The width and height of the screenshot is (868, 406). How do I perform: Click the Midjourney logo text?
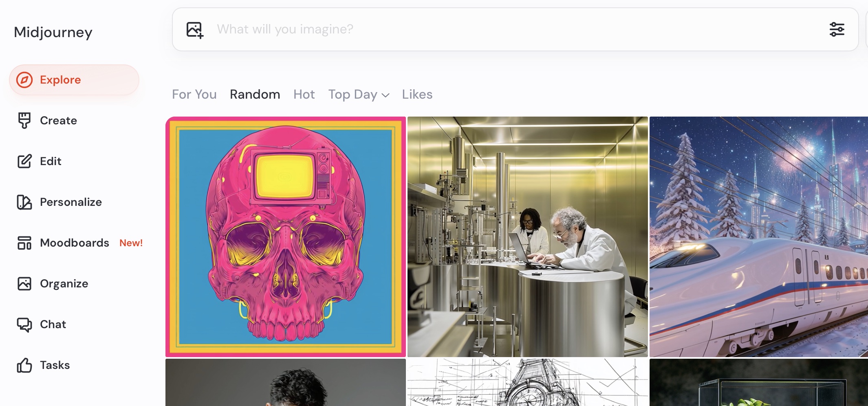click(53, 32)
